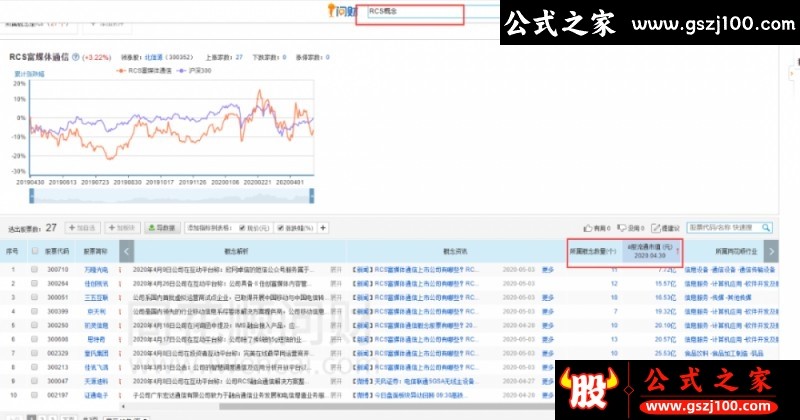800x420 pixels.
Task: Click red marker icon beside 佳创视讯
Action: tap(120, 283)
